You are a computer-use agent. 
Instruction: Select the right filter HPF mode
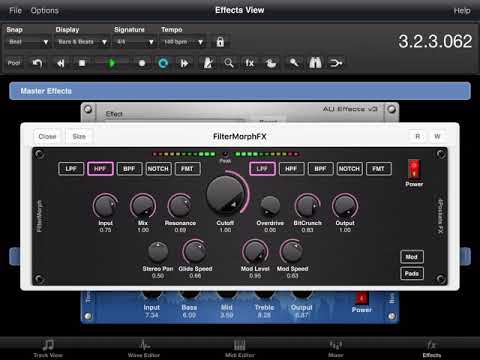pyautogui.click(x=291, y=169)
